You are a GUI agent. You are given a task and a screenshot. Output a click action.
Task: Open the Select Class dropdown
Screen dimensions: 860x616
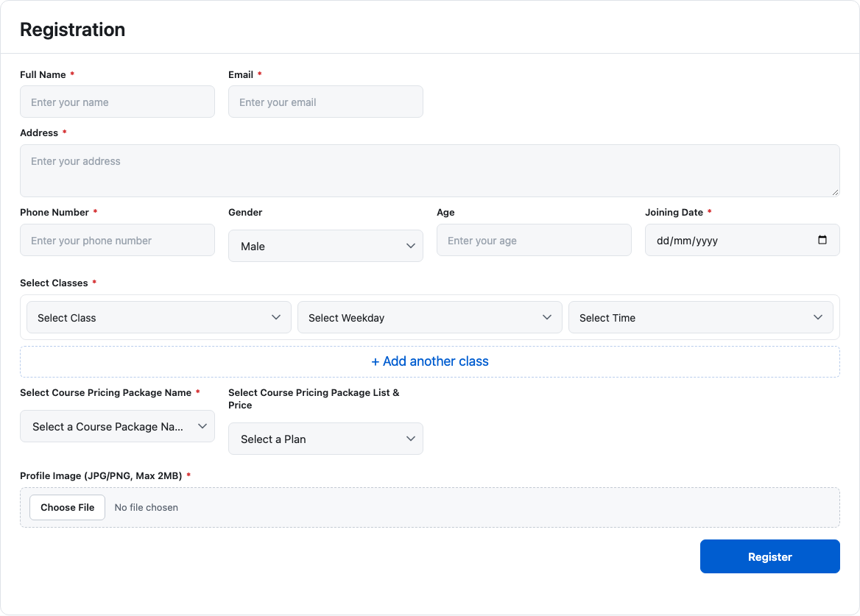pyautogui.click(x=159, y=317)
